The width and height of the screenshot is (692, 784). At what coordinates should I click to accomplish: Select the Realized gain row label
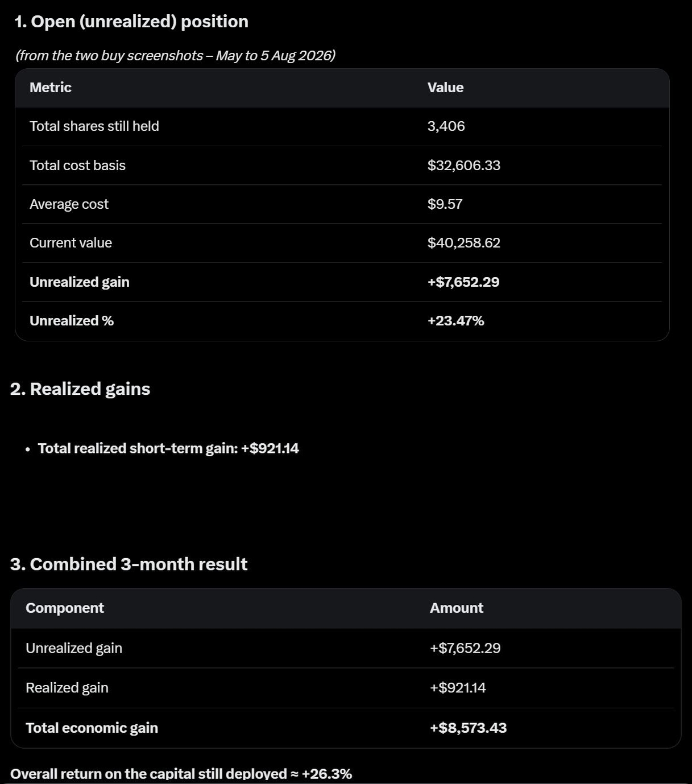pyautogui.click(x=67, y=688)
